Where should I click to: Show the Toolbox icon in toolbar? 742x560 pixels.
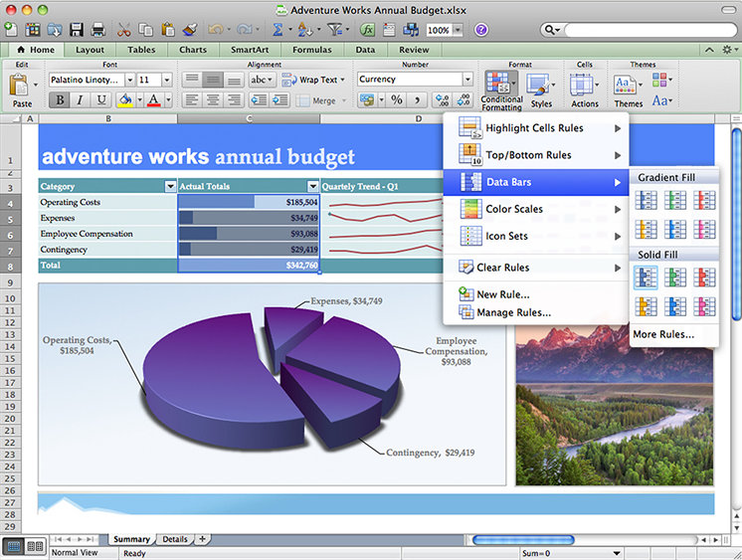click(389, 30)
